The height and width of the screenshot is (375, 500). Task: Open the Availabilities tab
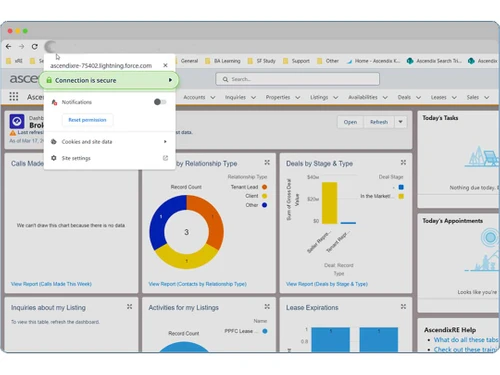coord(363,97)
